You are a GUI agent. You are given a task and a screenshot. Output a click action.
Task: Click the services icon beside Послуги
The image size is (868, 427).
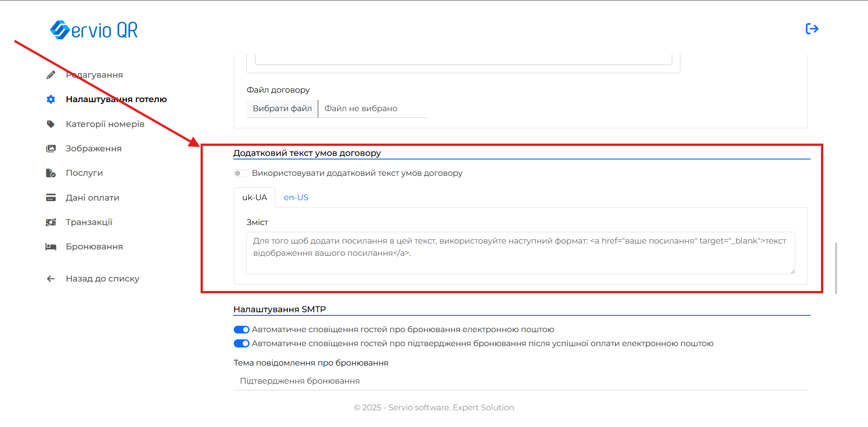[51, 173]
